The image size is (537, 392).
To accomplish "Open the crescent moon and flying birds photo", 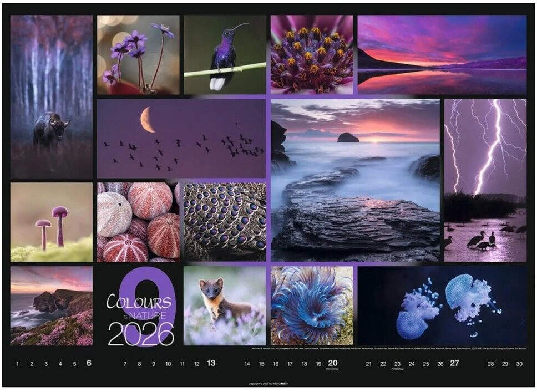I will (x=181, y=139).
